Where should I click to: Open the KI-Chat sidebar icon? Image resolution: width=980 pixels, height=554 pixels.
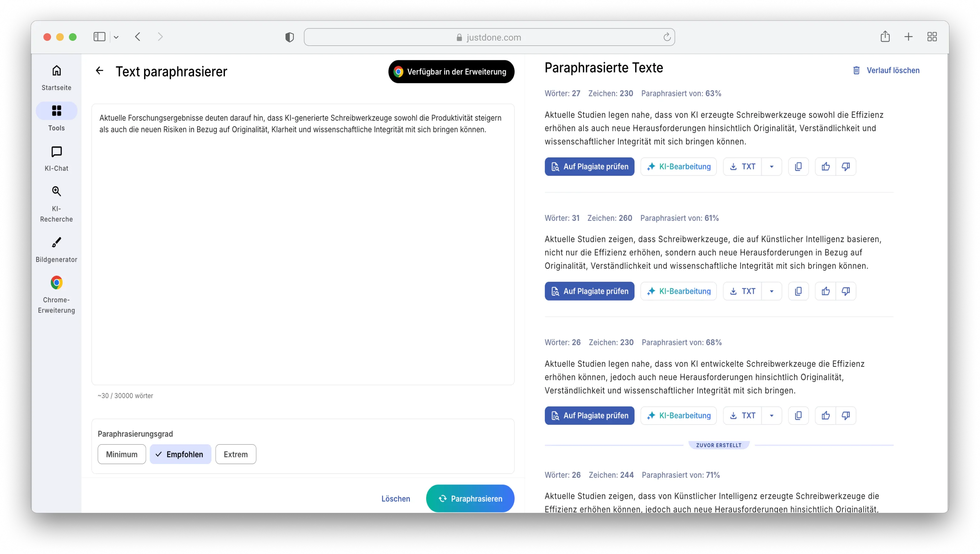point(56,152)
